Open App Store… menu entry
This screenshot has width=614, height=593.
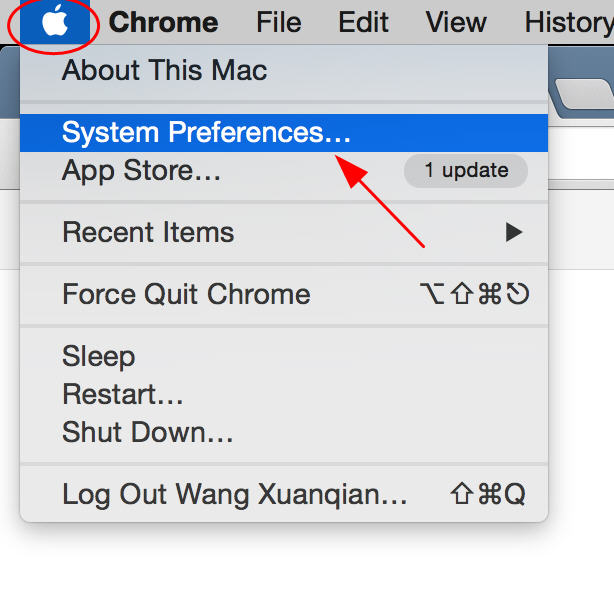(284, 171)
